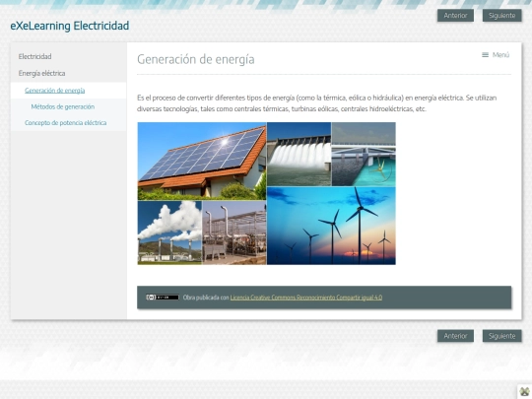532x399 pixels.
Task: Click the icon in the bottom-right corner
Action: pos(524,391)
